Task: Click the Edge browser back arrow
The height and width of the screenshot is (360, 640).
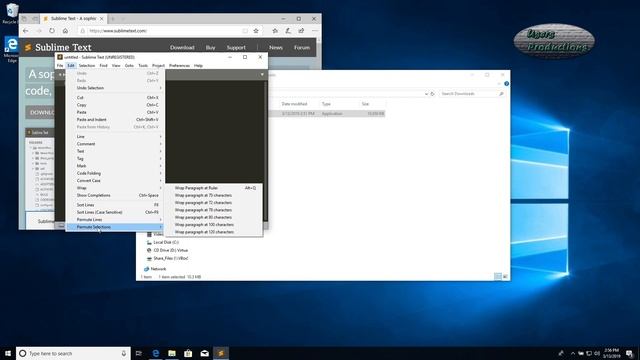Action: [x=26, y=31]
